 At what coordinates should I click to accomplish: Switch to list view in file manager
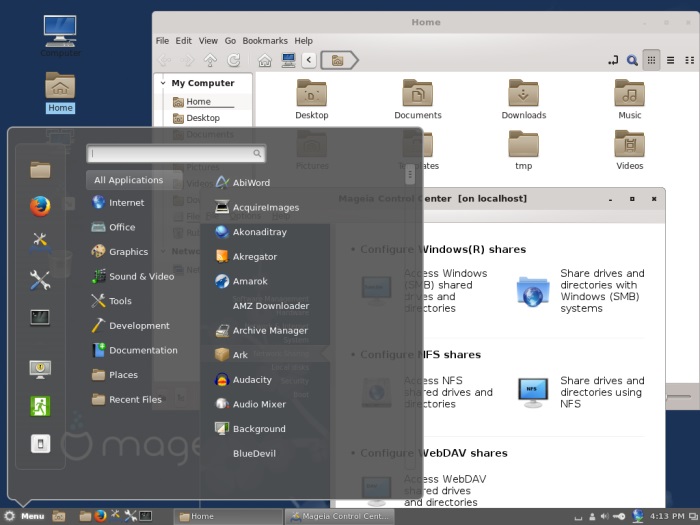671,60
